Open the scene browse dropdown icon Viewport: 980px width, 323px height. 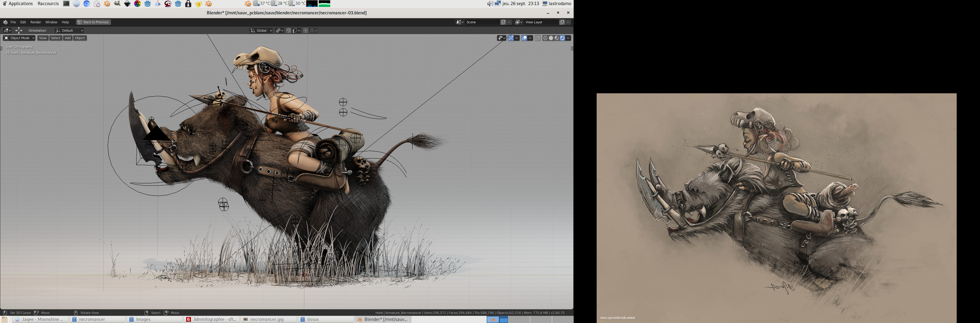[x=460, y=22]
